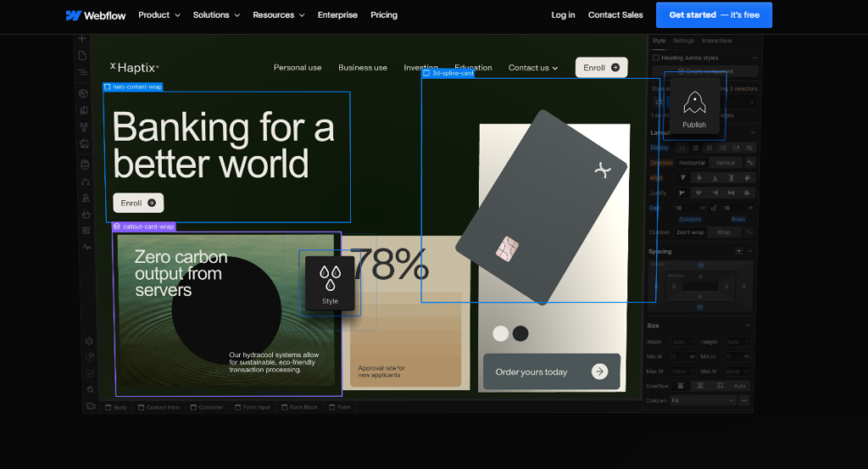Select the Form Input breadcrumb
This screenshot has height=469, width=868.
tap(253, 407)
